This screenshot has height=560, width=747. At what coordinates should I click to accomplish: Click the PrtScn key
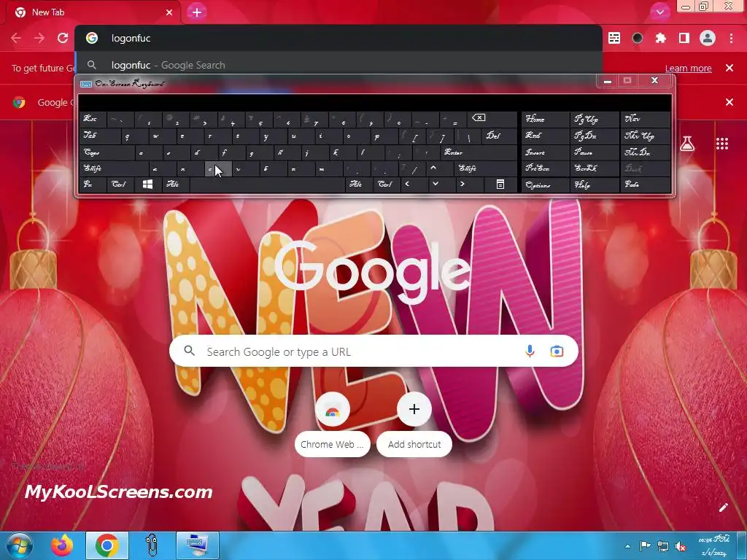pos(545,168)
